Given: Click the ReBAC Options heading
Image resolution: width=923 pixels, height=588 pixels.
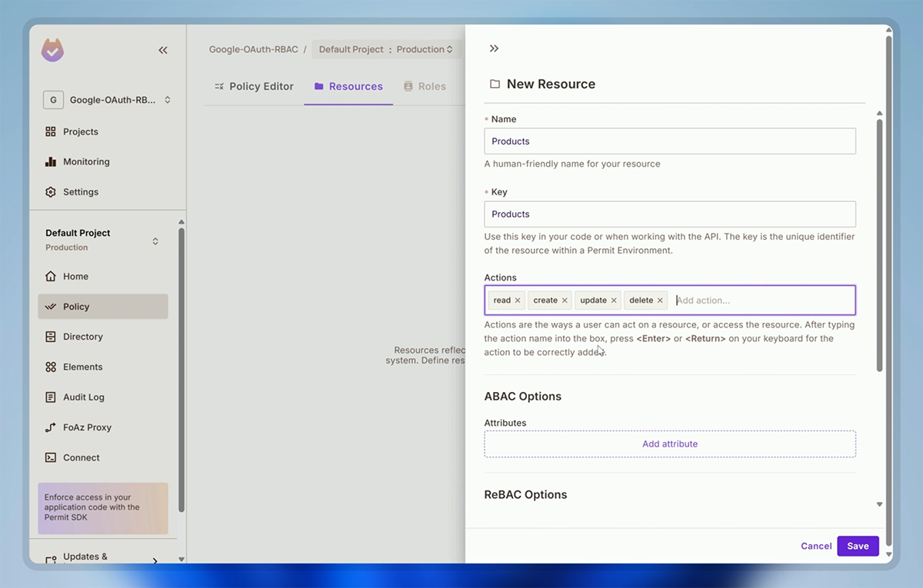Looking at the screenshot, I should point(525,495).
